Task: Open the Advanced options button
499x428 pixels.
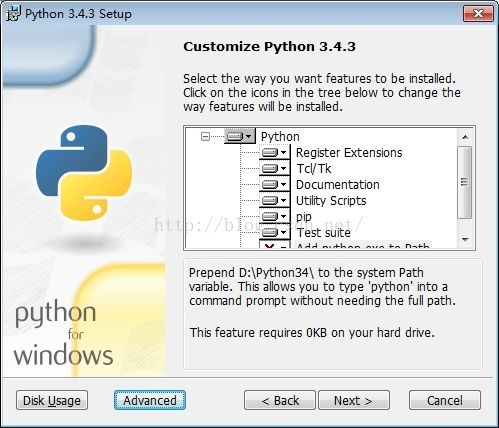Action: point(150,400)
